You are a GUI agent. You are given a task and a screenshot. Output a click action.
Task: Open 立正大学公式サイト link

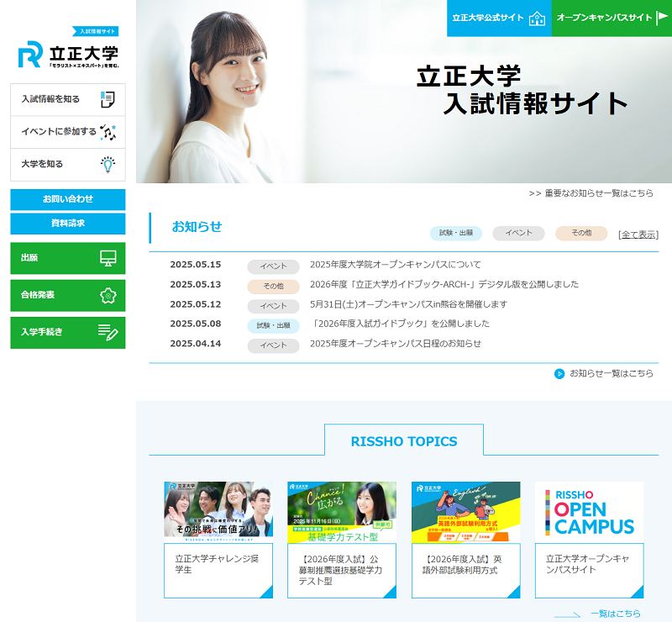(499, 18)
